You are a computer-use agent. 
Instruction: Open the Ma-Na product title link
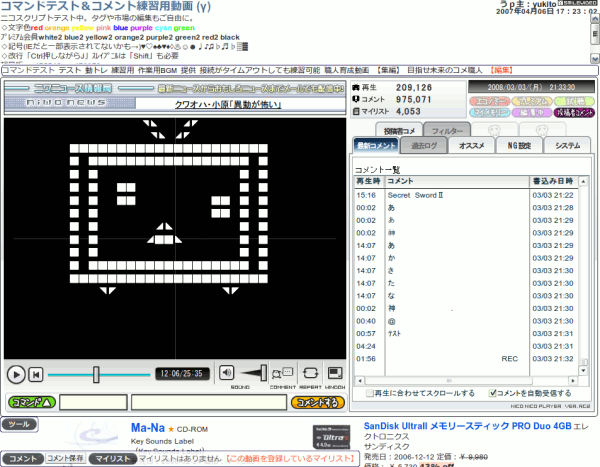point(148,428)
